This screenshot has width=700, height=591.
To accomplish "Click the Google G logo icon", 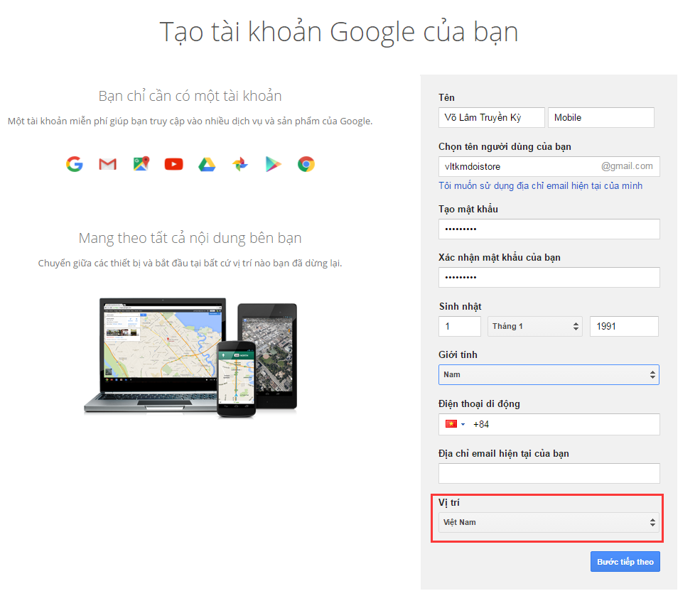I will (75, 164).
